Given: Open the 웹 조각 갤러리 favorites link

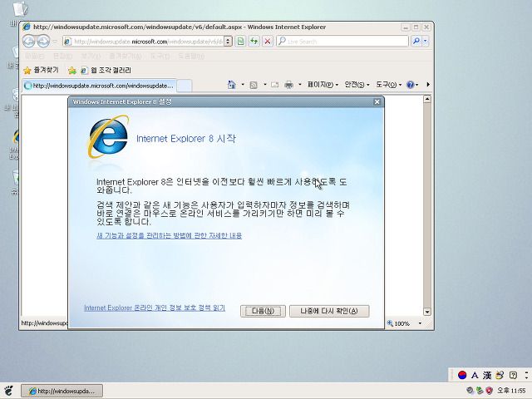Looking at the screenshot, I should point(106,70).
